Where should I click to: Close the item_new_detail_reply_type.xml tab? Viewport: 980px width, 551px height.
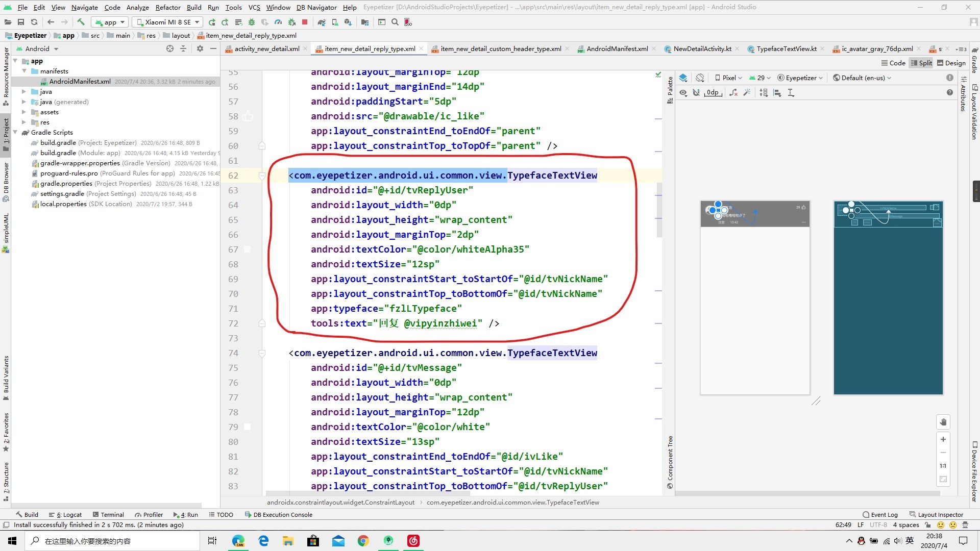click(421, 49)
